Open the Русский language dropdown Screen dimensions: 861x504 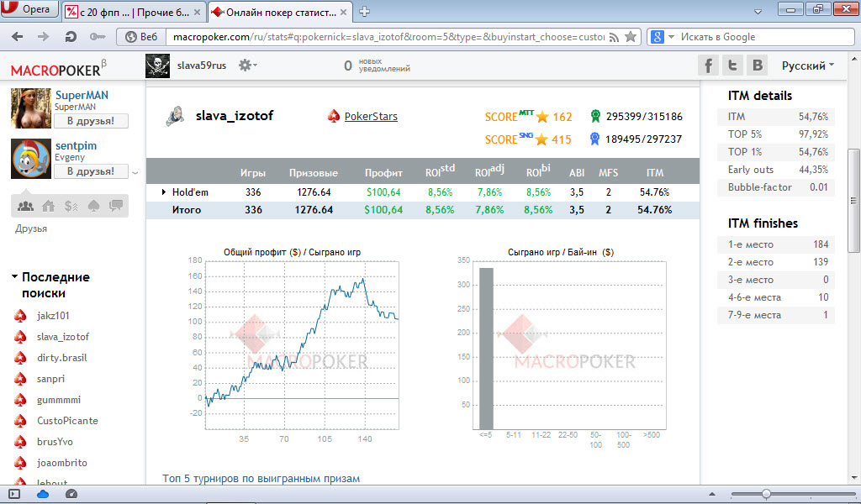808,66
